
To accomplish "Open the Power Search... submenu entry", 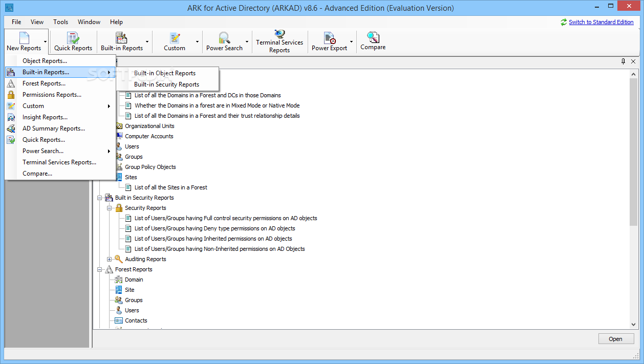I will pos(60,151).
